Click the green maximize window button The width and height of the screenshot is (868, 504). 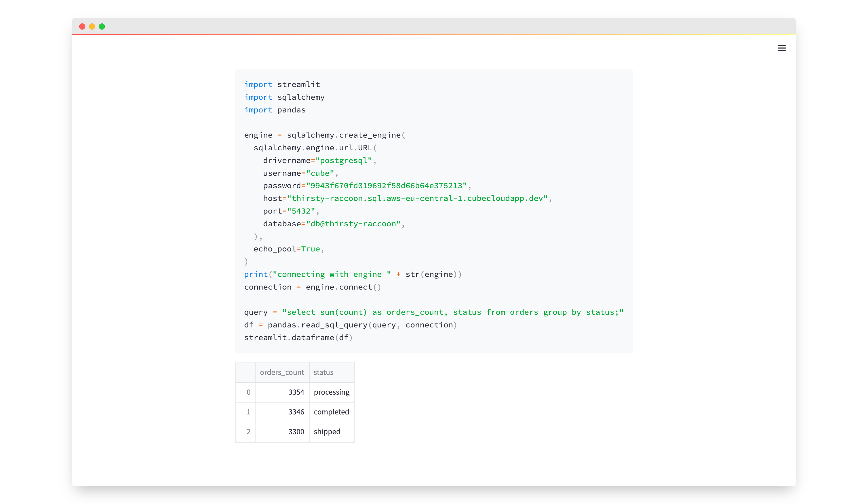pyautogui.click(x=102, y=27)
